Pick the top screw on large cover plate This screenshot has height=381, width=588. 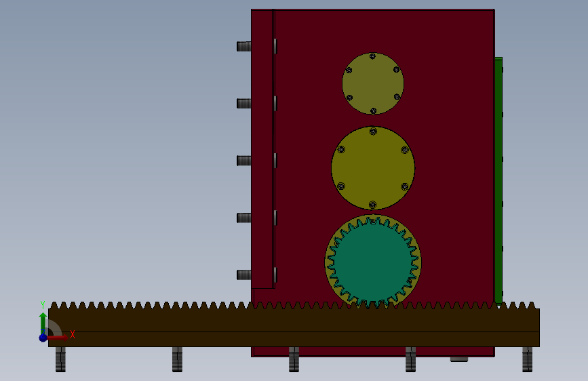coord(373,132)
